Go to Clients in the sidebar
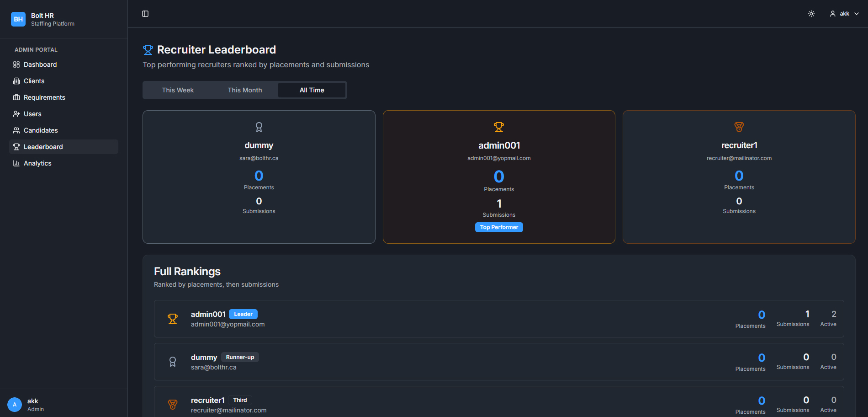868x417 pixels. pyautogui.click(x=34, y=81)
